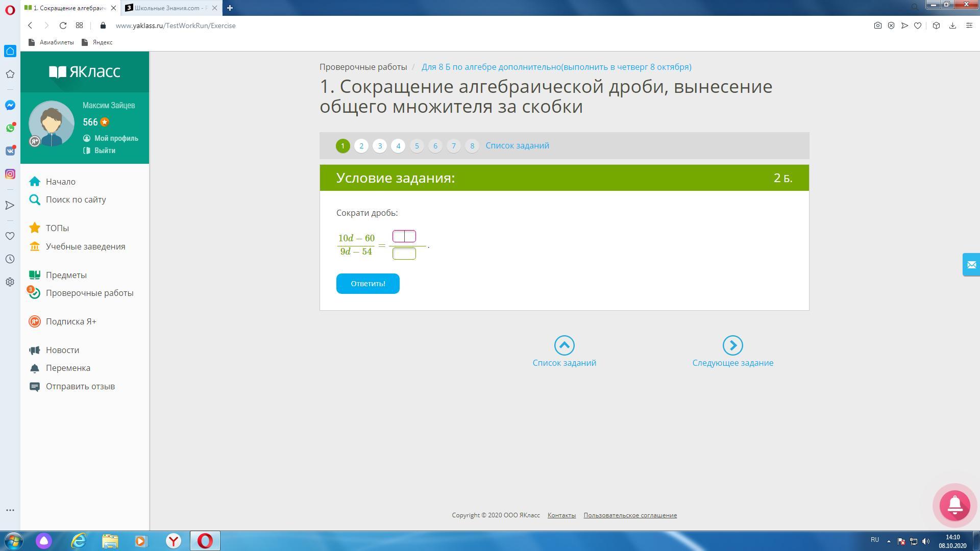
Task: Open the Авиабилеты bookmarks folder
Action: click(51, 42)
